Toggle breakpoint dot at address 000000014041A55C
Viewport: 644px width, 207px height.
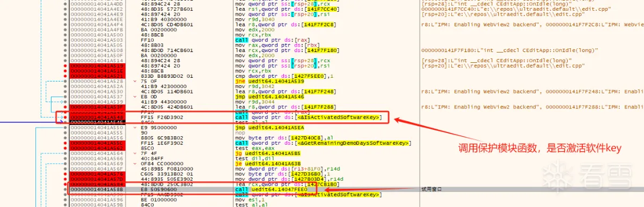tap(65, 143)
